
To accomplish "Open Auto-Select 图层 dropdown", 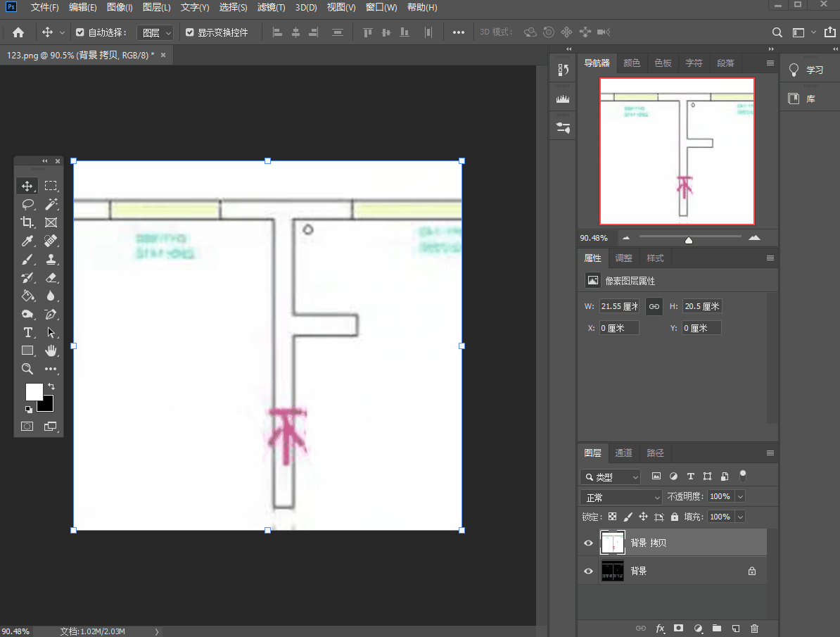I will coord(155,32).
